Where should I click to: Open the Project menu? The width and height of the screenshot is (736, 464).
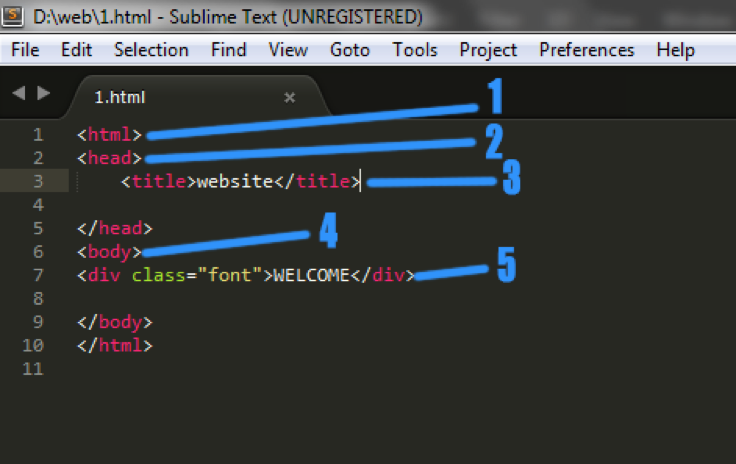488,50
